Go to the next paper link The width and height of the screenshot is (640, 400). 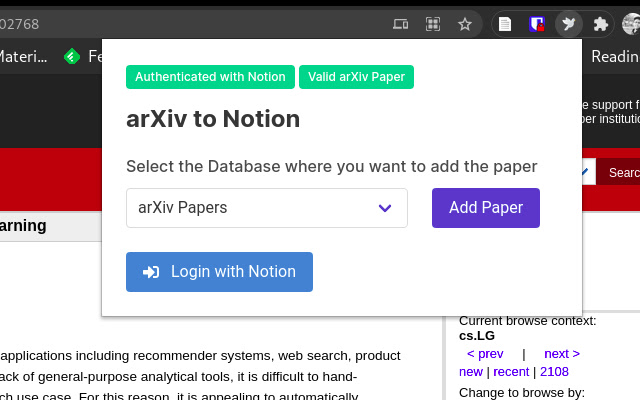[562, 353]
